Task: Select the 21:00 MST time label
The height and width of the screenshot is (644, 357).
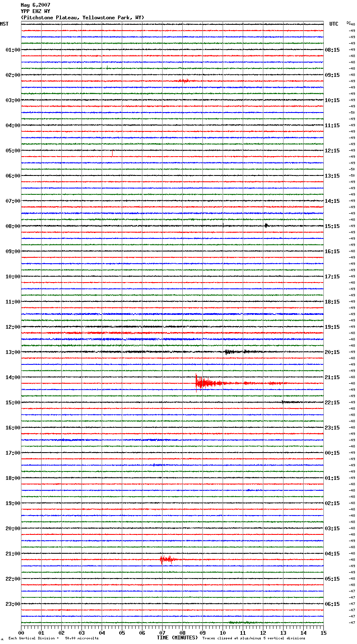Action: tap(13, 554)
